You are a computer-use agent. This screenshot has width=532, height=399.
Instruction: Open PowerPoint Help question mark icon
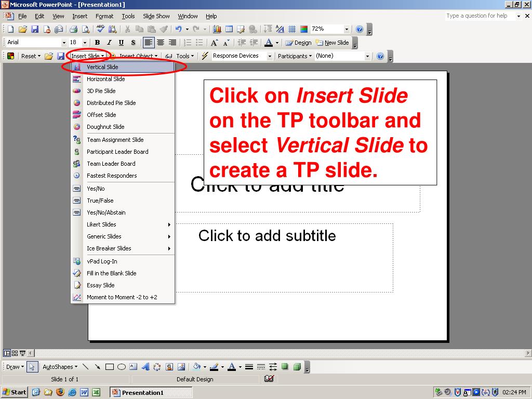360,29
